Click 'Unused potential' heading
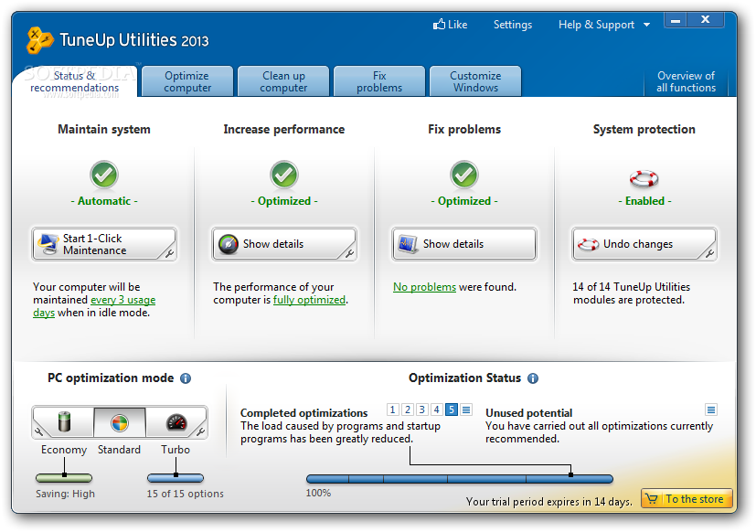This screenshot has height=532, width=756. (529, 413)
